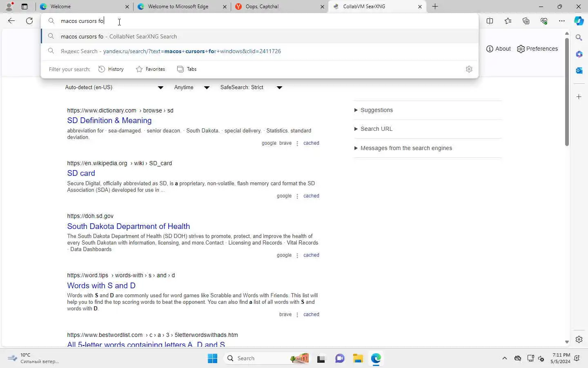This screenshot has height=368, width=588.
Task: Open sidebar Search icon
Action: 579,38
